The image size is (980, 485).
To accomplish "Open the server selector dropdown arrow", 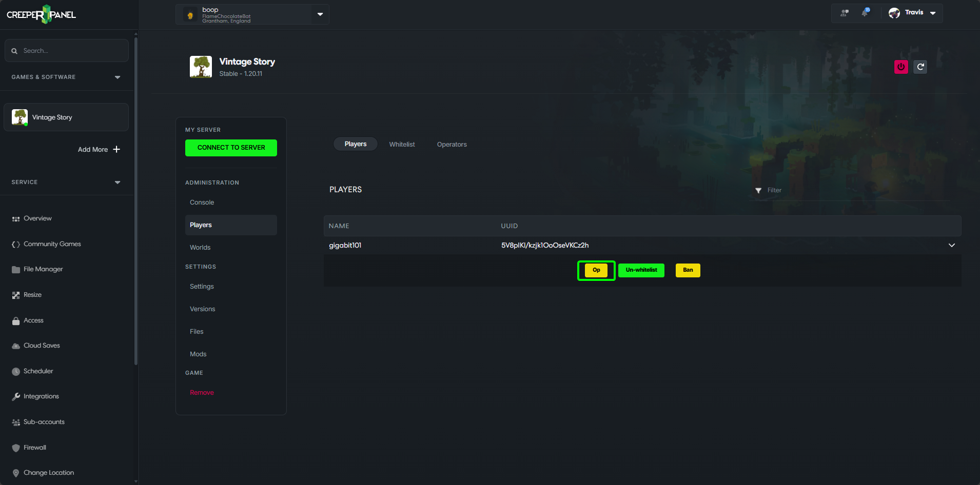I will pyautogui.click(x=320, y=14).
